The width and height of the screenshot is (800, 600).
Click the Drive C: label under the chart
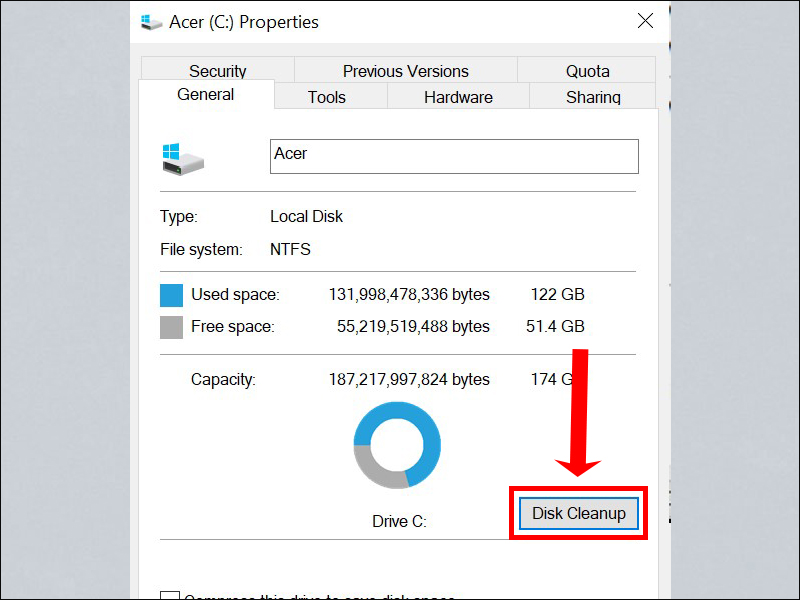[398, 521]
